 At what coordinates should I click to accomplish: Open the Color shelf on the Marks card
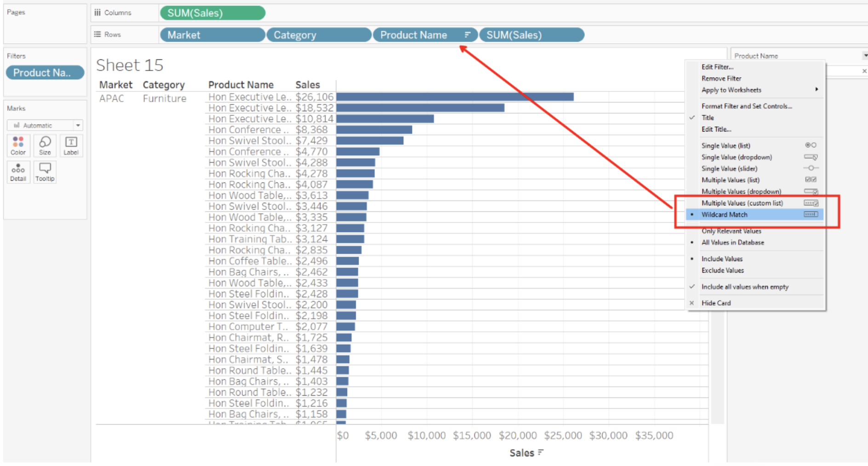(18, 145)
